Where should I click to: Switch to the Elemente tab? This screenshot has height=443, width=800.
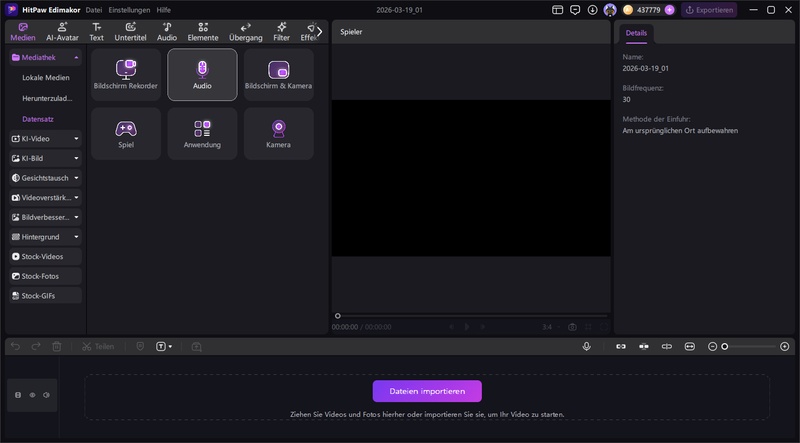pos(203,32)
